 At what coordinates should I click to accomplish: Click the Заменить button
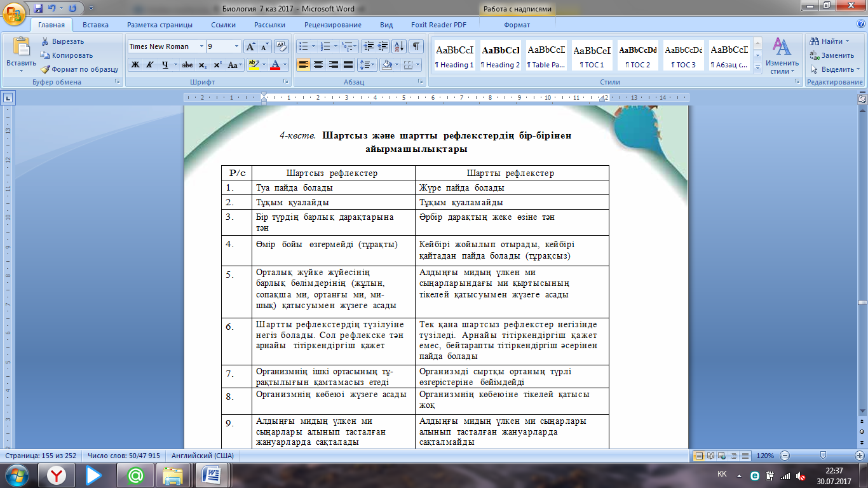pyautogui.click(x=832, y=55)
